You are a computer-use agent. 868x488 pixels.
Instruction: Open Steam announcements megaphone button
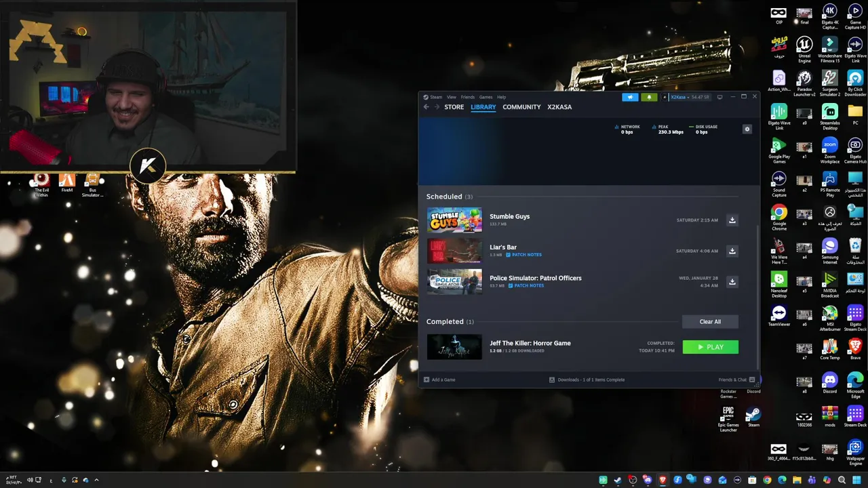[630, 97]
